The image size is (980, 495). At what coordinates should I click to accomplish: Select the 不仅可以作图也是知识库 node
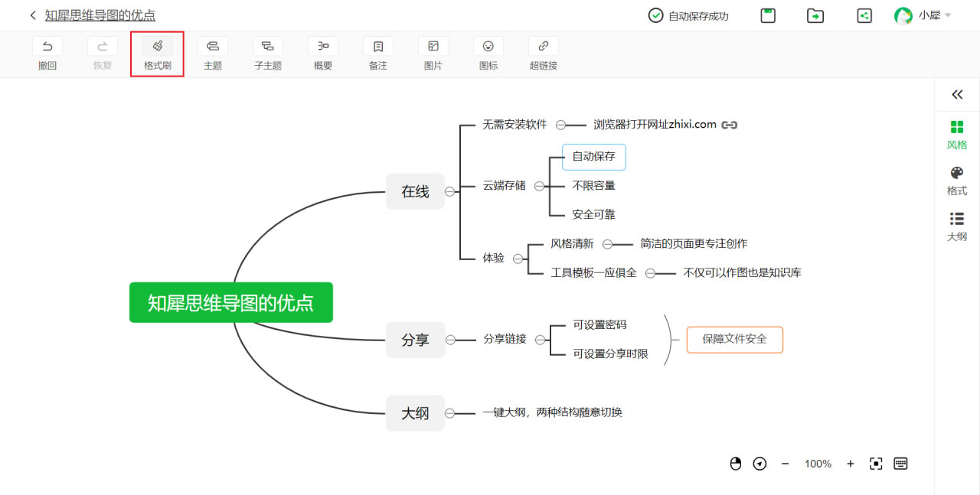tap(742, 272)
